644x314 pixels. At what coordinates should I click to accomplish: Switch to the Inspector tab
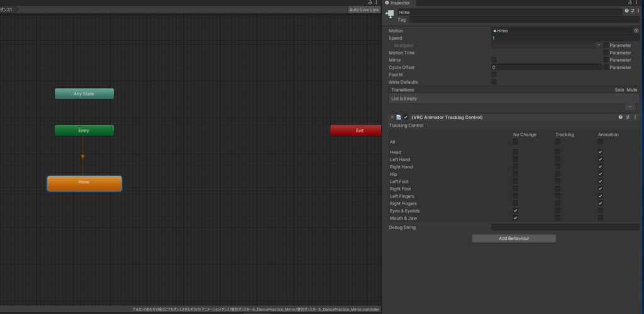(397, 3)
